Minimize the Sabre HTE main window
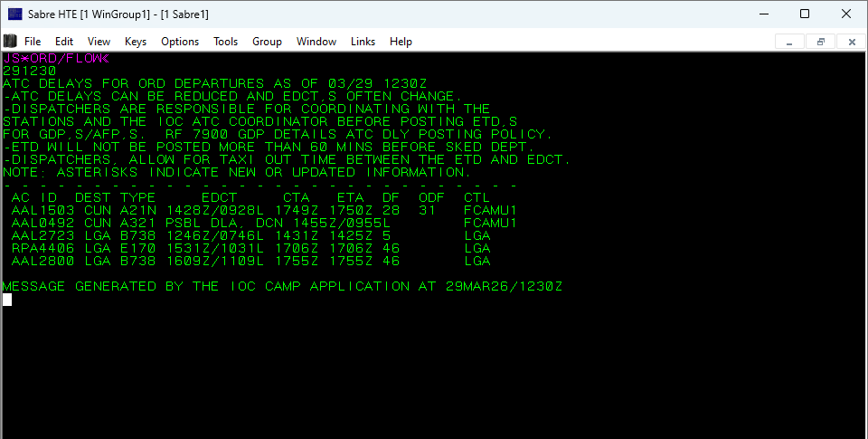 coord(762,14)
